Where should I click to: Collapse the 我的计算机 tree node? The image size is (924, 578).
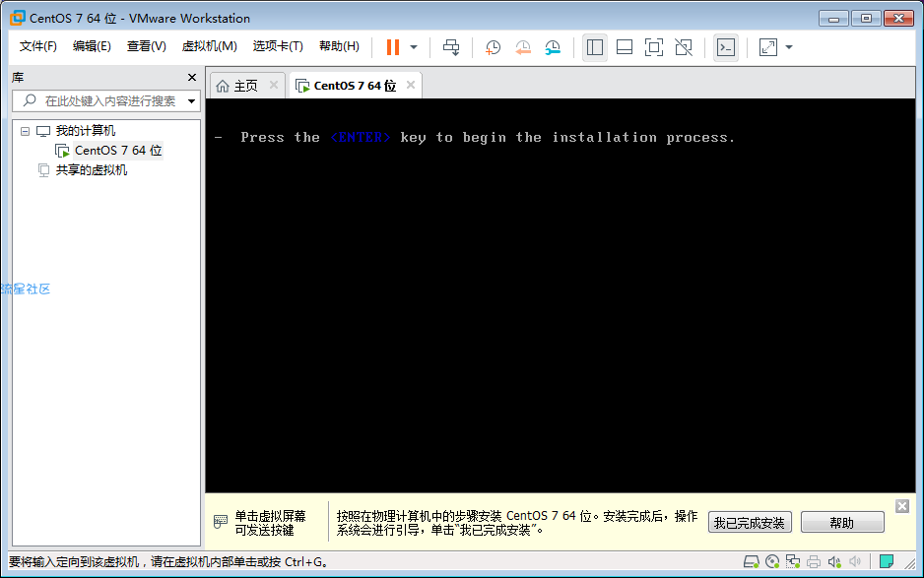pos(25,131)
